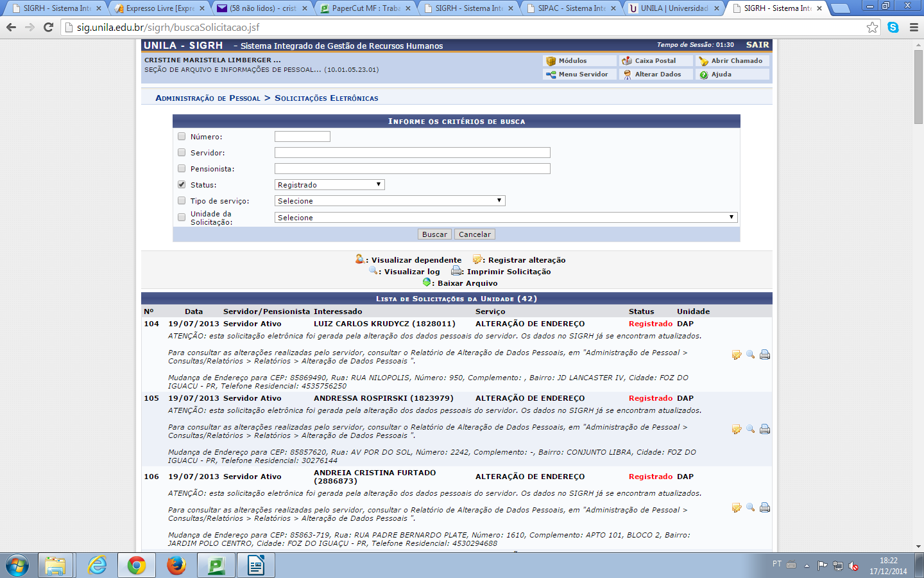Switch to the UNILA Universidade tab

pos(674,8)
